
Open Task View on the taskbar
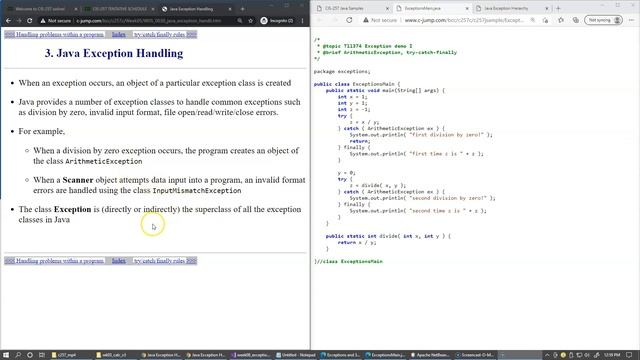click(x=42, y=355)
